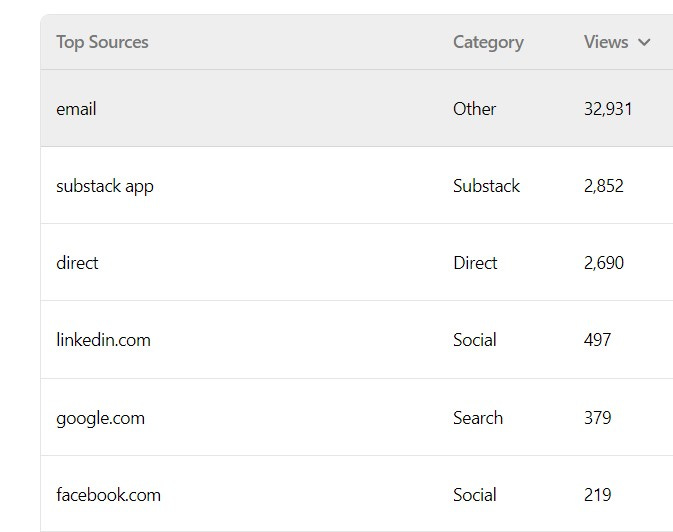The height and width of the screenshot is (532, 673).
Task: Click the Category column header
Action: [488, 43]
